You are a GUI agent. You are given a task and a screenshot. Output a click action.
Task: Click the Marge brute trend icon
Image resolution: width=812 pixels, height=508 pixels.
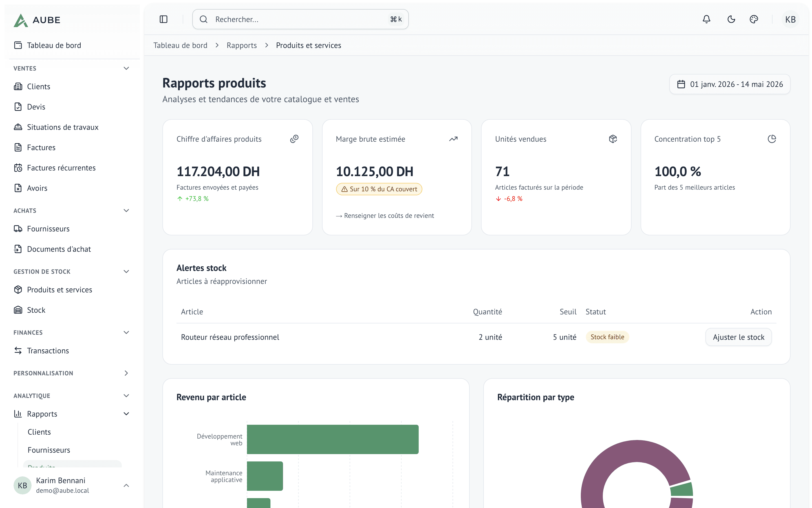[x=453, y=139]
